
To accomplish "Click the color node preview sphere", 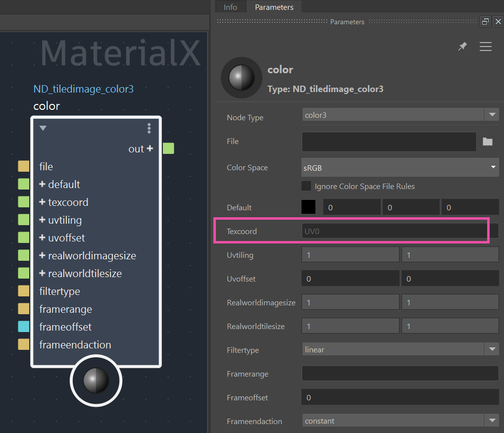I will [x=96, y=381].
